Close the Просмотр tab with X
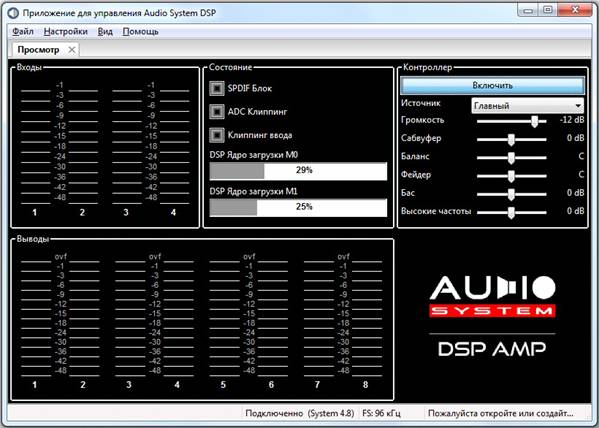599x428 pixels. (x=71, y=50)
